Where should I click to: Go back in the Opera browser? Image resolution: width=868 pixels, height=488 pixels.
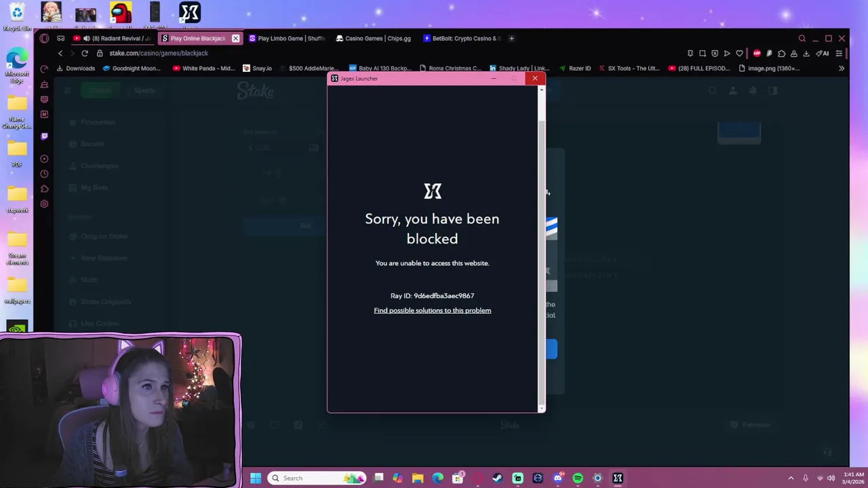pos(60,53)
